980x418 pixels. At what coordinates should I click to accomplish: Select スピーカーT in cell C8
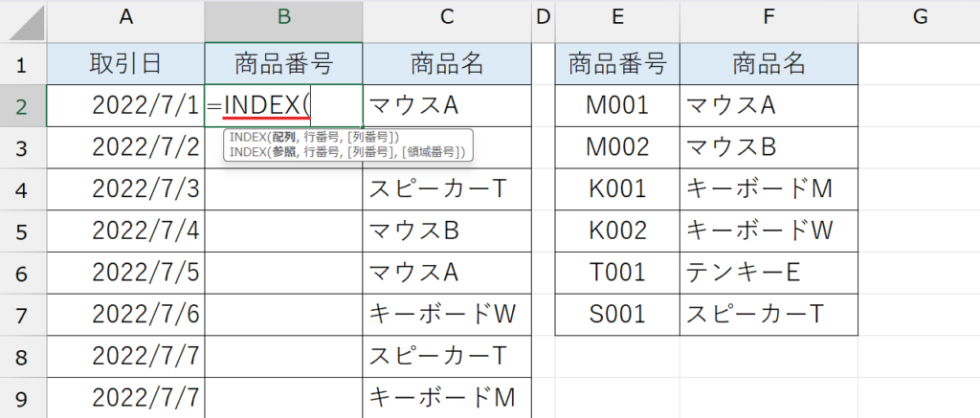coord(447,358)
